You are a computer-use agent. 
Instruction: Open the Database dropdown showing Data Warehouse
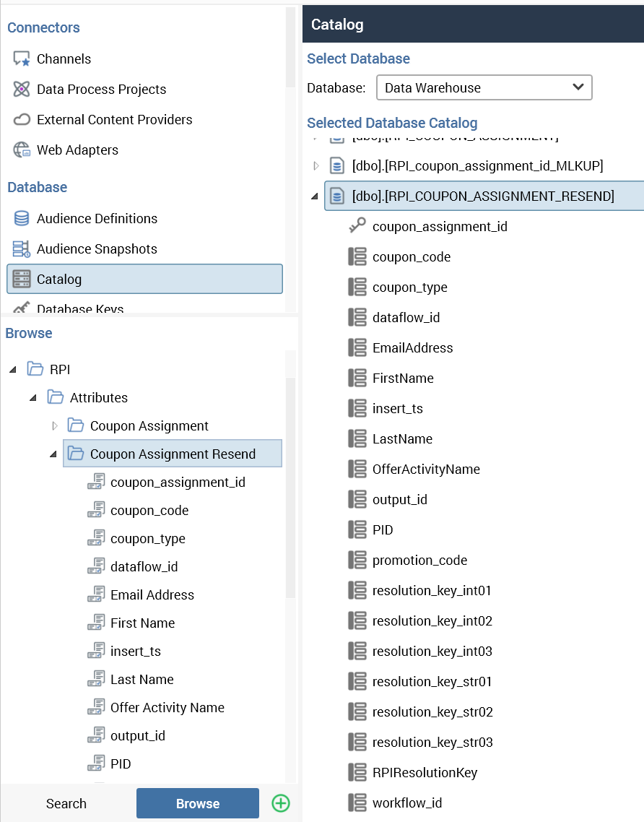pos(484,88)
